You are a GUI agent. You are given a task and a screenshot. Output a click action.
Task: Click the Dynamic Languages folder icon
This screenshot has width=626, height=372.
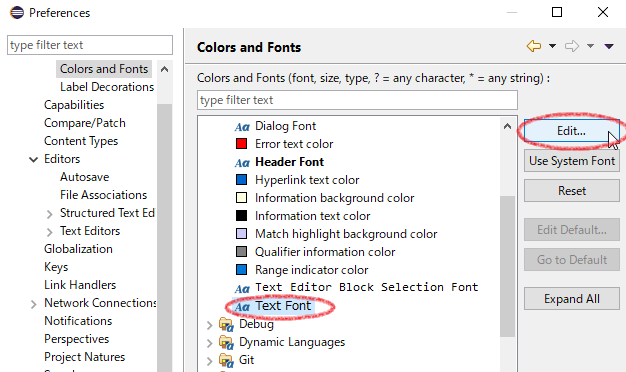pos(226,342)
